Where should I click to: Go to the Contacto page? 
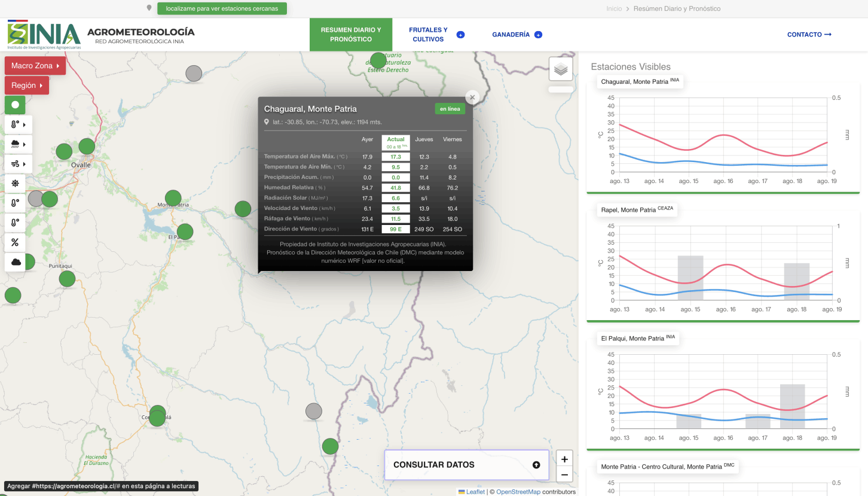[809, 35]
